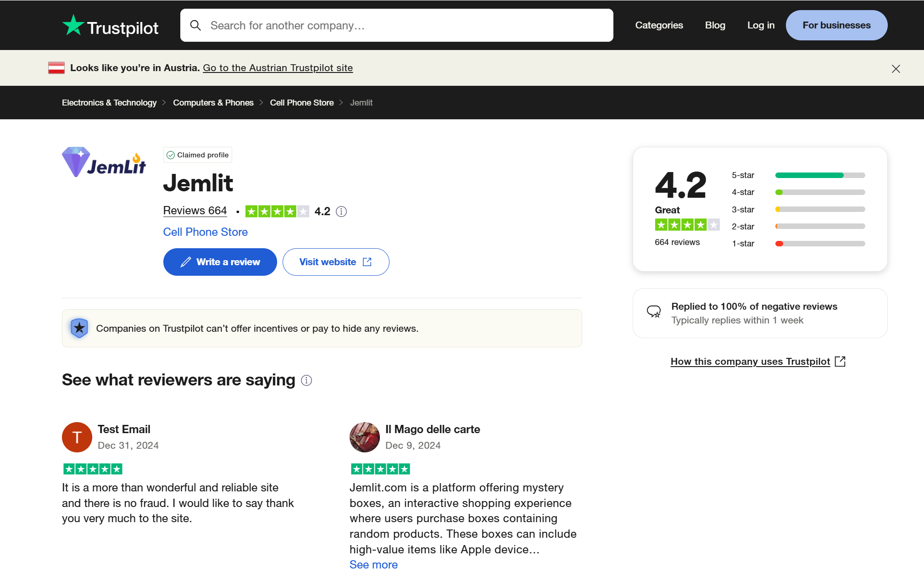Open the Categories menu
The width and height of the screenshot is (924, 585).
point(659,25)
